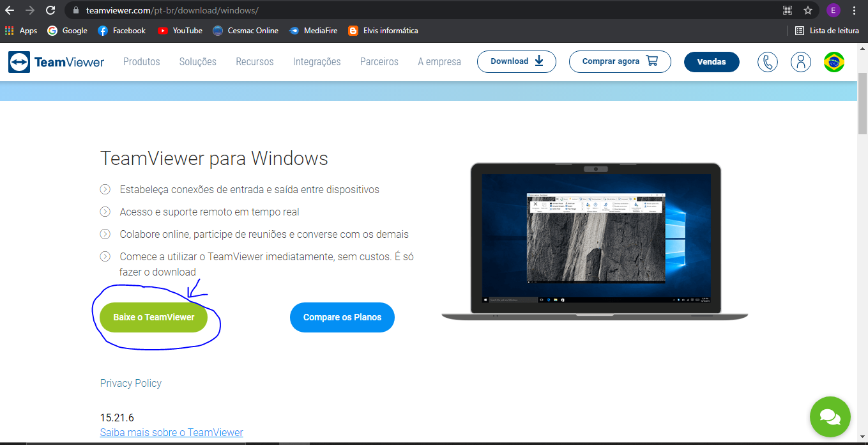This screenshot has width=868, height=445.
Task: Reload the page with the refresh icon
Action: tap(50, 10)
